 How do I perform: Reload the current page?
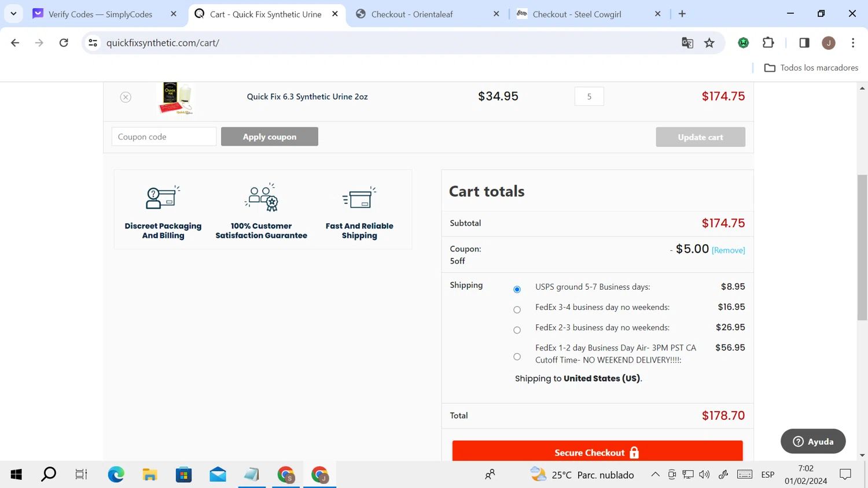click(64, 43)
